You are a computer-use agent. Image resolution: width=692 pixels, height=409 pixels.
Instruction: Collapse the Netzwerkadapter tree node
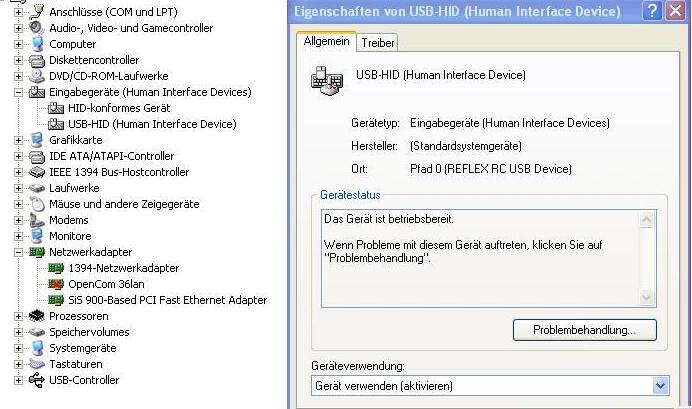19,252
